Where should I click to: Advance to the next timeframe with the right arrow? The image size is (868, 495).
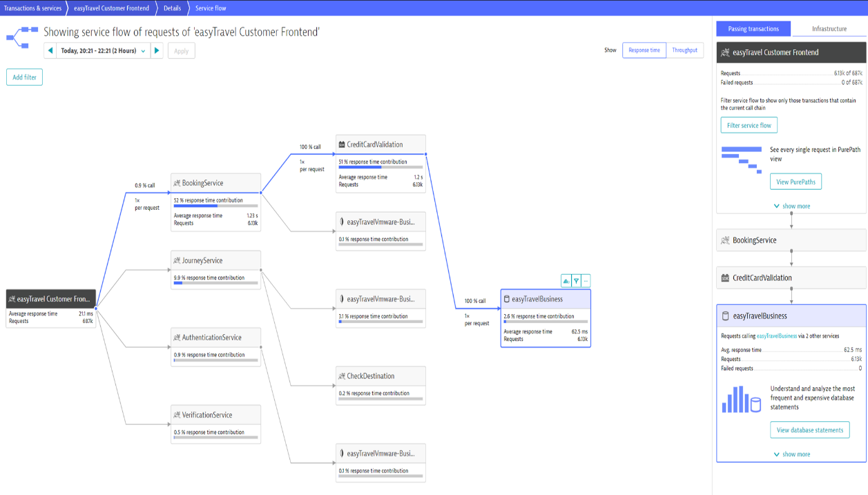tap(157, 50)
